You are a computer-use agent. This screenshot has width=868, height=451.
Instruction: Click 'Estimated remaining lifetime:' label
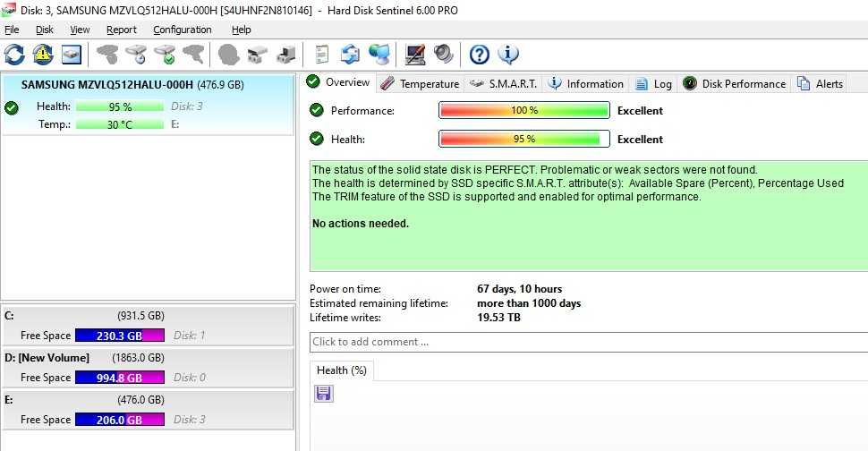(379, 303)
